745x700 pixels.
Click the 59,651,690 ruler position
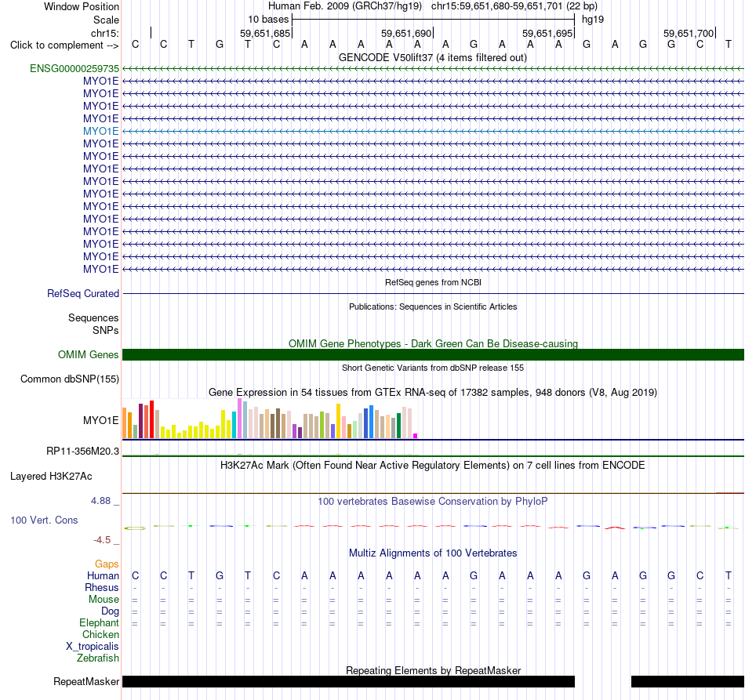(406, 33)
